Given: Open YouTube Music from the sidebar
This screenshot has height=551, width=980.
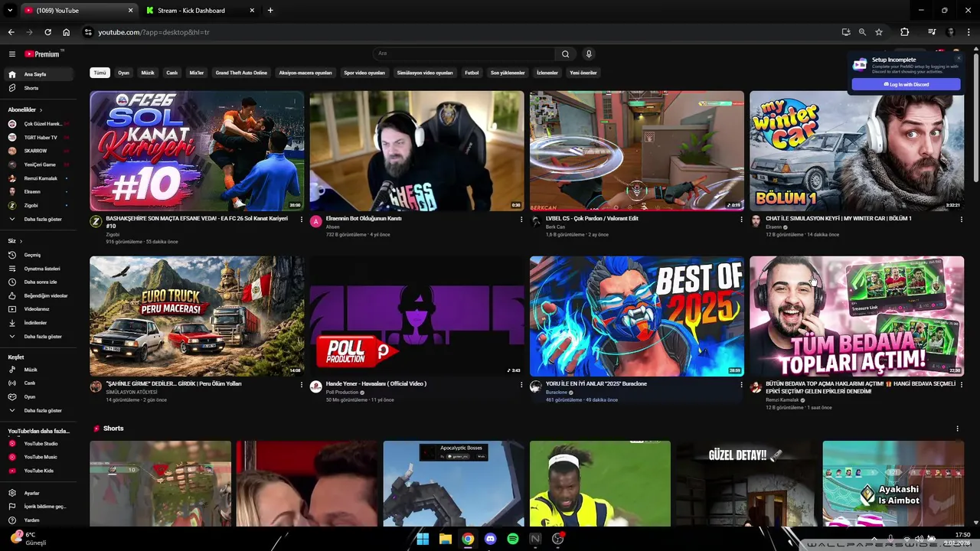Looking at the screenshot, I should pos(41,457).
